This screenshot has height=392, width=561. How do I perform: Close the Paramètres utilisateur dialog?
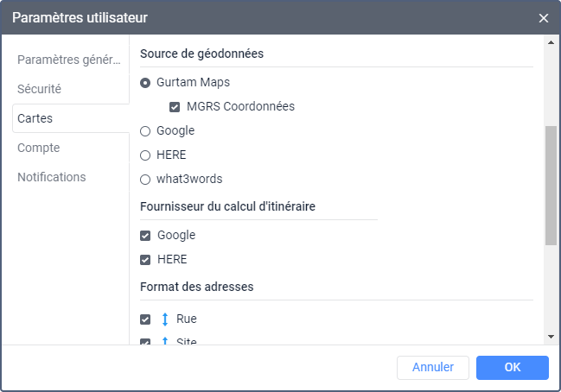(x=544, y=17)
